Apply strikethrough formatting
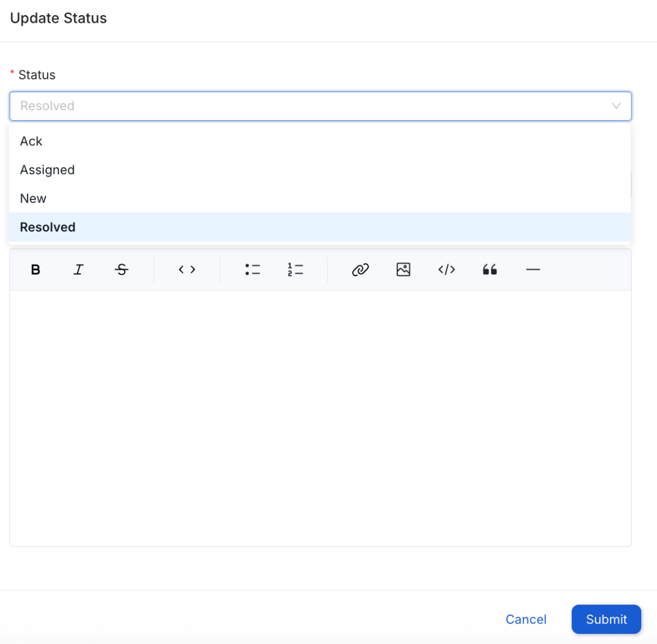The height and width of the screenshot is (644, 657). pyautogui.click(x=122, y=269)
